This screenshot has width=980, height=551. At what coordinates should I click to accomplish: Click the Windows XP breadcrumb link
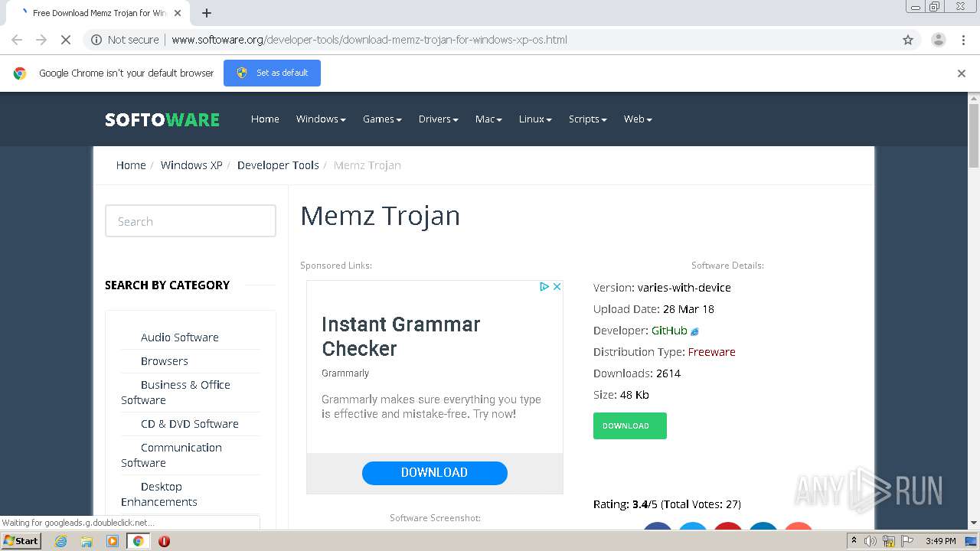tap(191, 165)
